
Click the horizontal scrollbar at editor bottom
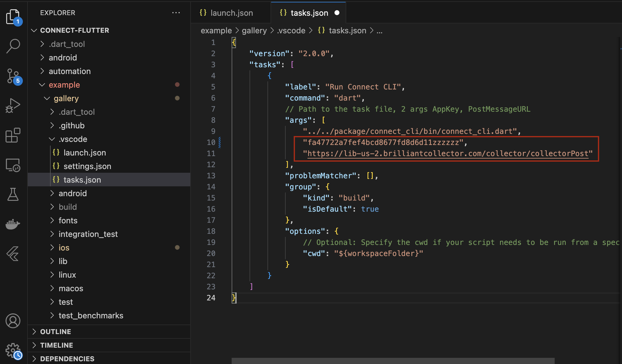393,361
